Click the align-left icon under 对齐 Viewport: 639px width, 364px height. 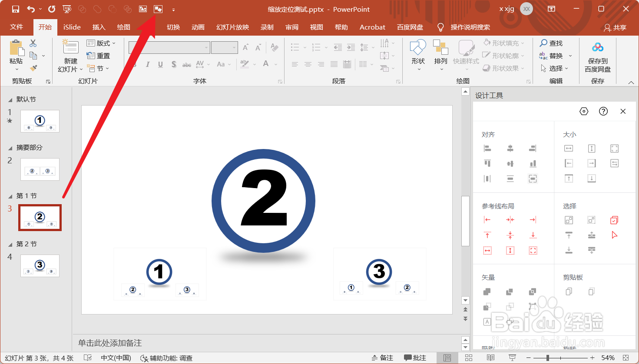click(x=487, y=149)
